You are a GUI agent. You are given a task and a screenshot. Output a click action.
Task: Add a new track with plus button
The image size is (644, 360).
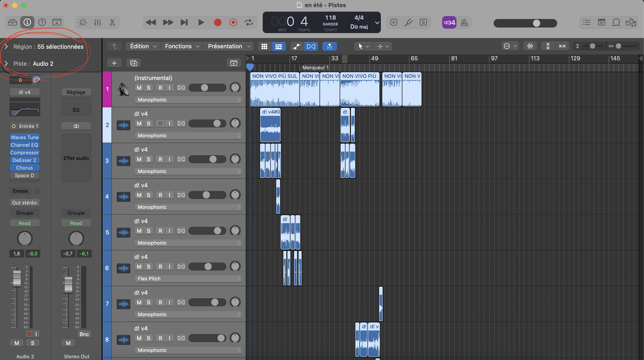[114, 63]
